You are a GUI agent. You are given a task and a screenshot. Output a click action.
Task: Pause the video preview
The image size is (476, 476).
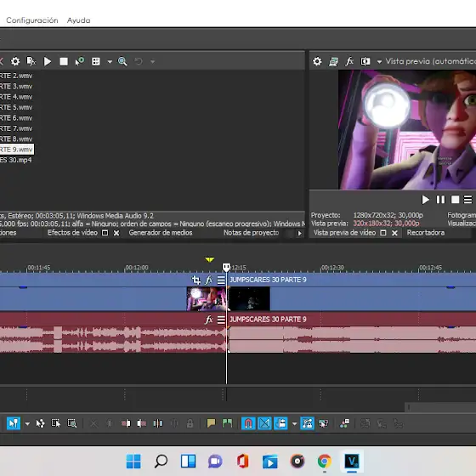tap(440, 200)
